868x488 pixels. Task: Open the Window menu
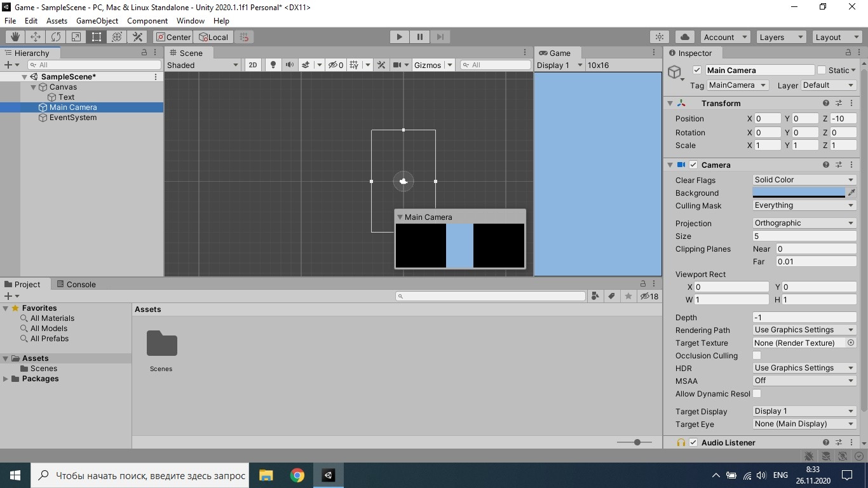(191, 20)
